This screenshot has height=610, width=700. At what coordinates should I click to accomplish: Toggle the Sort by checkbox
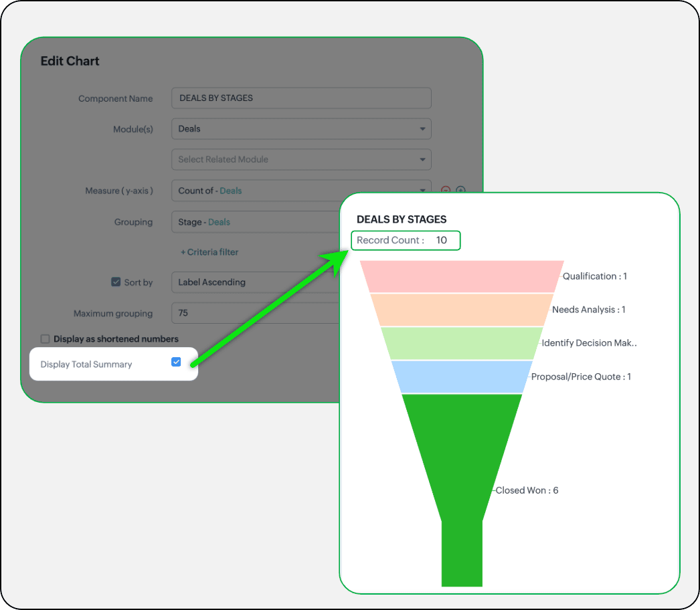click(116, 282)
